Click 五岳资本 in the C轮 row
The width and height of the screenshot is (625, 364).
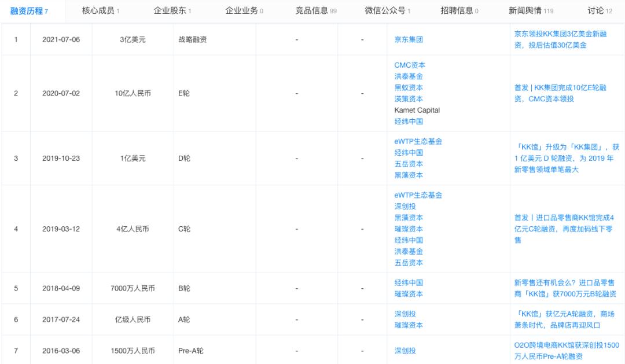pyautogui.click(x=409, y=262)
